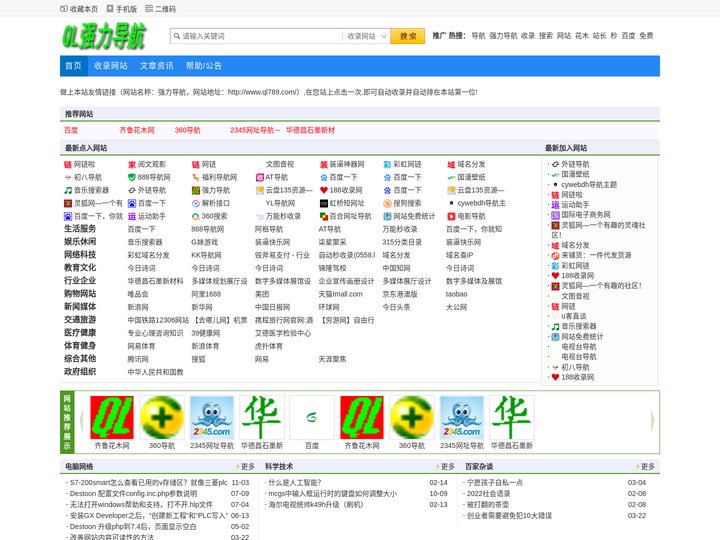This screenshot has width=720, height=540.
Task: Open article Destoon 配置文件config.inc.php参数说明
Action: [x=133, y=494]
